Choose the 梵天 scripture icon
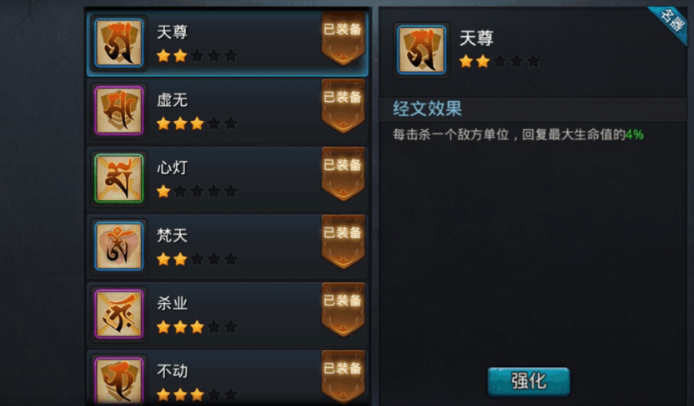Viewport: 694px width, 406px height. click(x=119, y=246)
